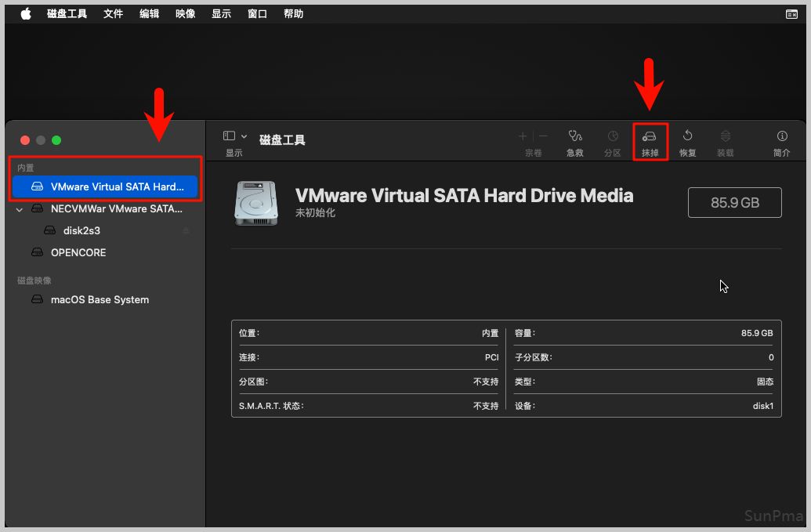Click the 85.9 GB capacity box
Viewport: 811px width, 532px height.
[734, 203]
